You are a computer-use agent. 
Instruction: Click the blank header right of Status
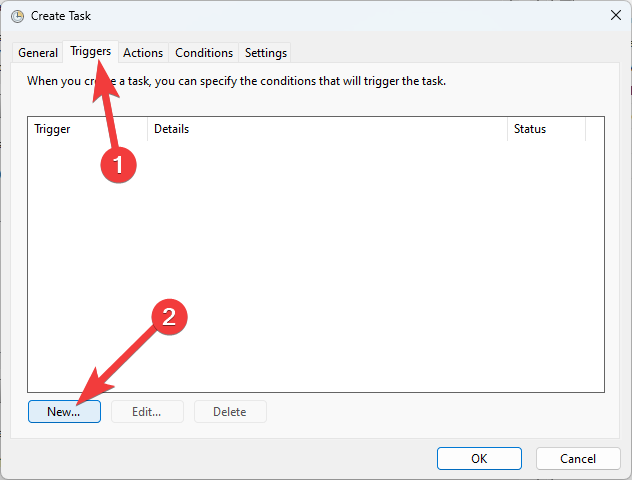pos(595,129)
